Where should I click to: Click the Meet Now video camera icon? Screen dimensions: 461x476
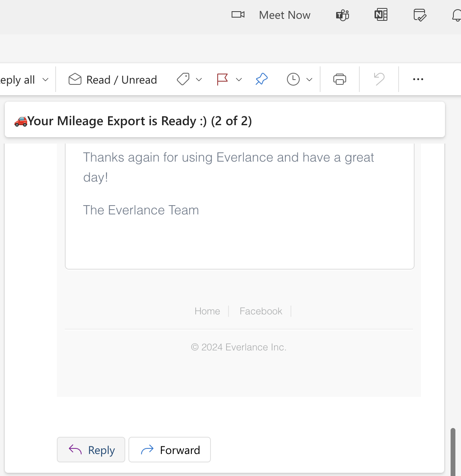238,15
